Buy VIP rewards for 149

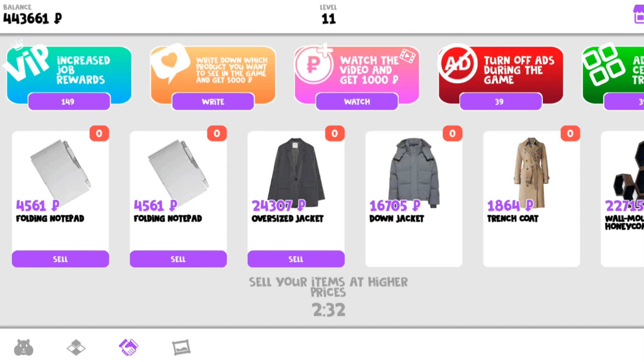[69, 102]
